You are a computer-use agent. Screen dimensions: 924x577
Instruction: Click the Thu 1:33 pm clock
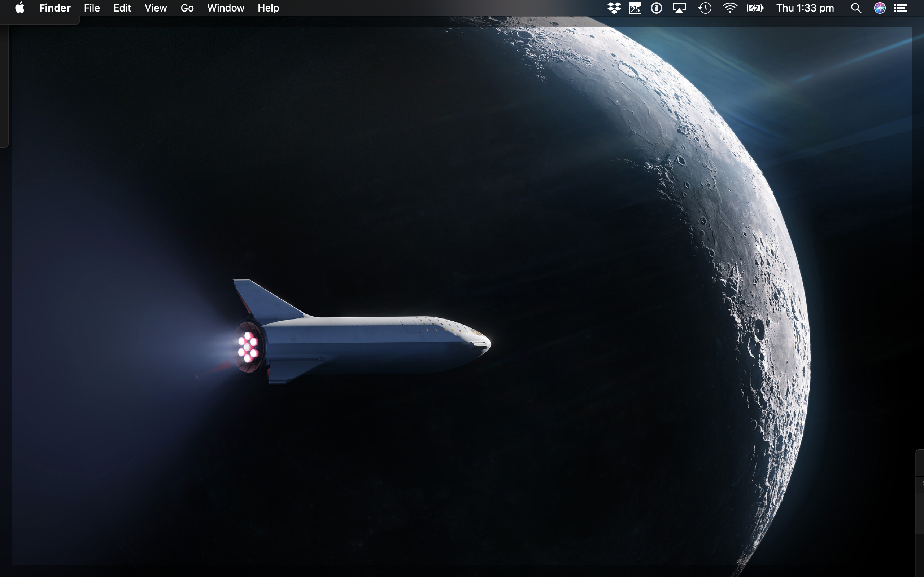coord(805,8)
